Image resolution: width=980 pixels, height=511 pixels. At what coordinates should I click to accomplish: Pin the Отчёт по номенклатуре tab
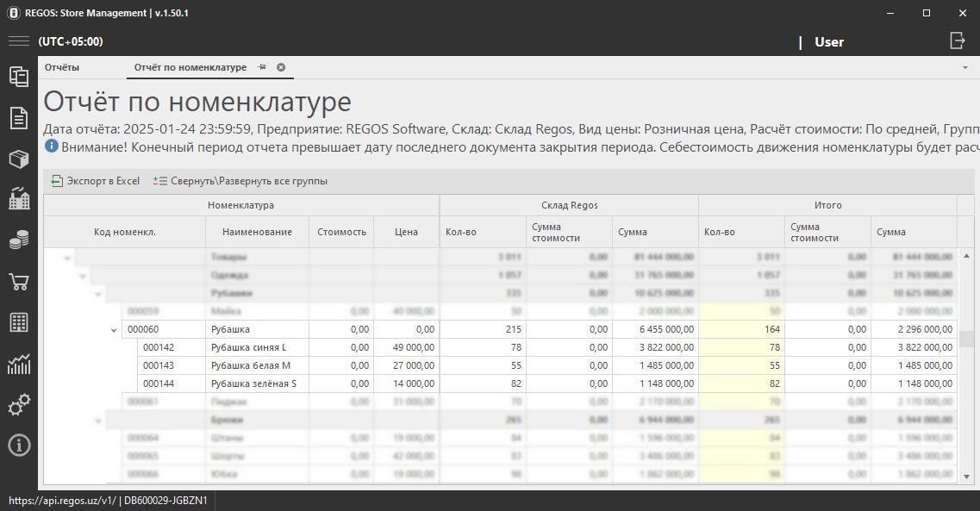262,67
